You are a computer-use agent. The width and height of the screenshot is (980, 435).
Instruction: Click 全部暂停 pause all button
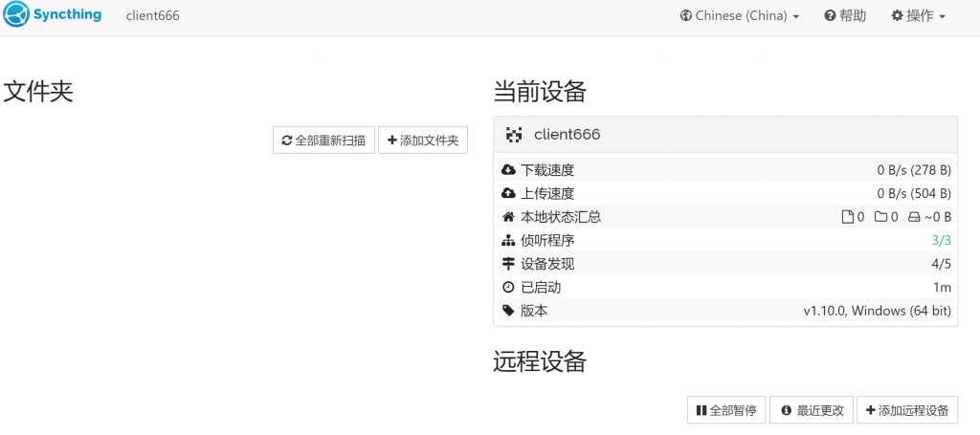726,411
